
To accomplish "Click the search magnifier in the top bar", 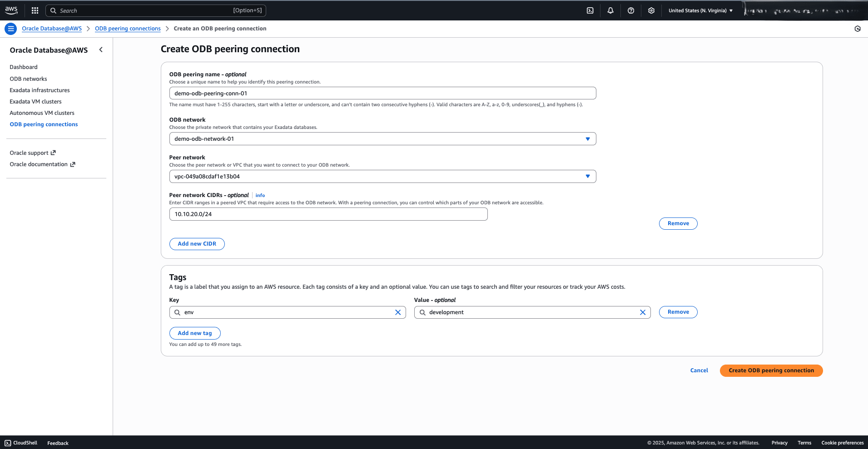I will [x=53, y=10].
